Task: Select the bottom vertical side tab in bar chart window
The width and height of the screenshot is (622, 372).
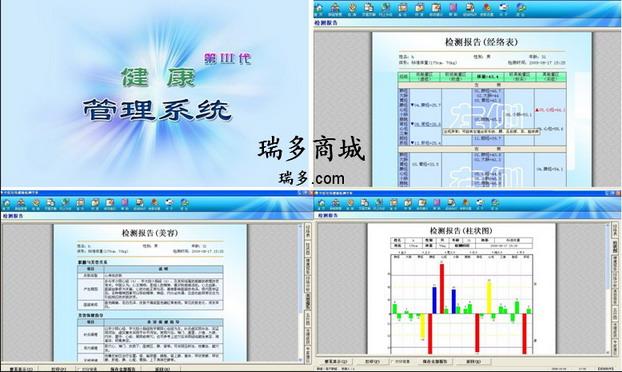Action: (x=614, y=348)
